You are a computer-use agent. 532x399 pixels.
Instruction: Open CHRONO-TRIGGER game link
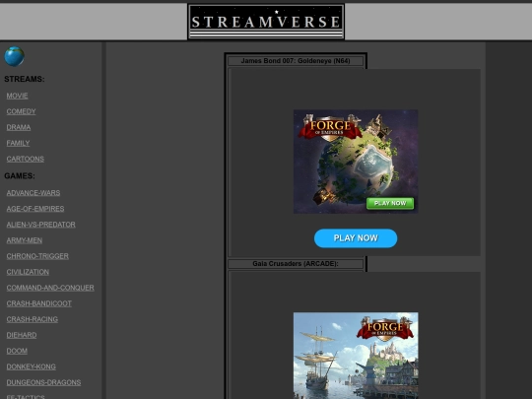pos(37,256)
